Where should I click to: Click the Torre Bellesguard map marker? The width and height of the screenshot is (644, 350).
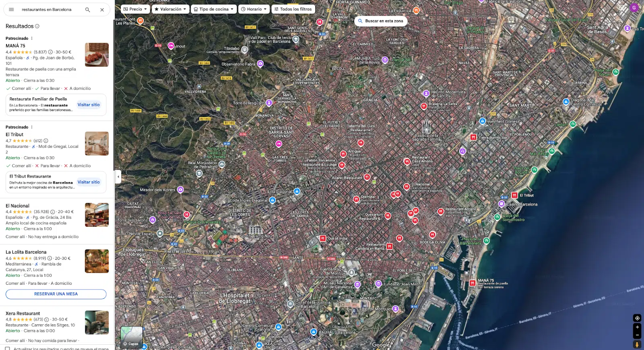[x=269, y=103]
